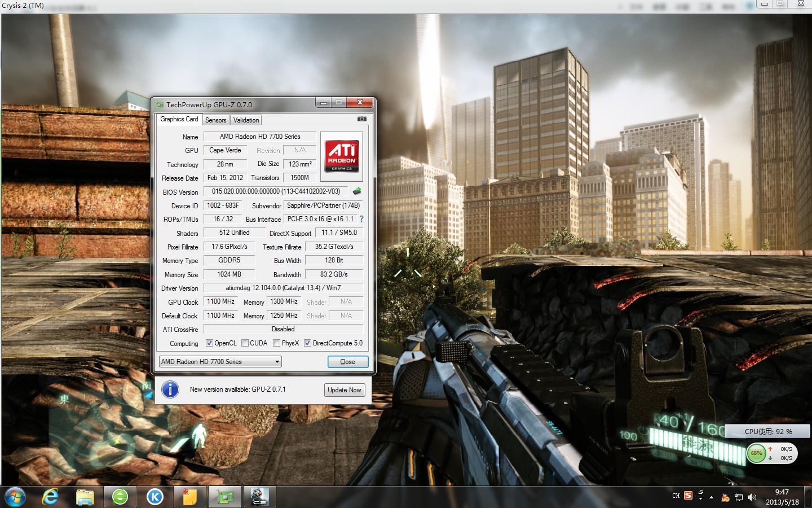The height and width of the screenshot is (508, 812).
Task: Click the ATI CrossFire field Disabled
Action: point(283,329)
